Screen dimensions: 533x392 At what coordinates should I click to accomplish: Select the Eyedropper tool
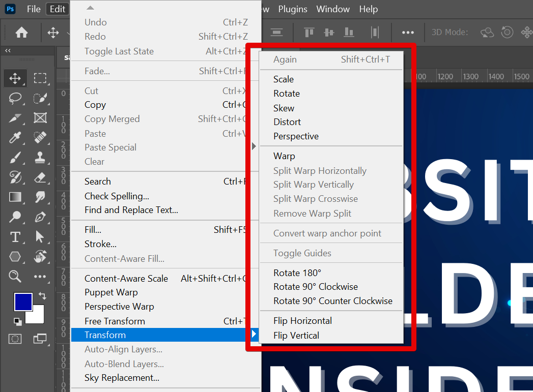click(15, 138)
